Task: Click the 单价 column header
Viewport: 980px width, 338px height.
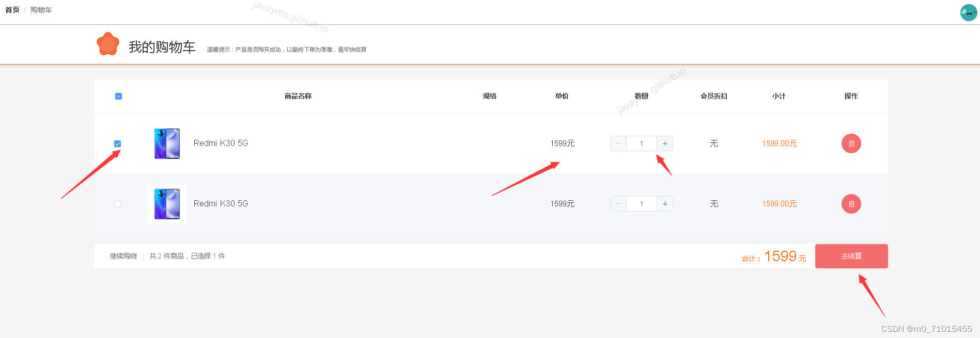Action: coord(562,96)
